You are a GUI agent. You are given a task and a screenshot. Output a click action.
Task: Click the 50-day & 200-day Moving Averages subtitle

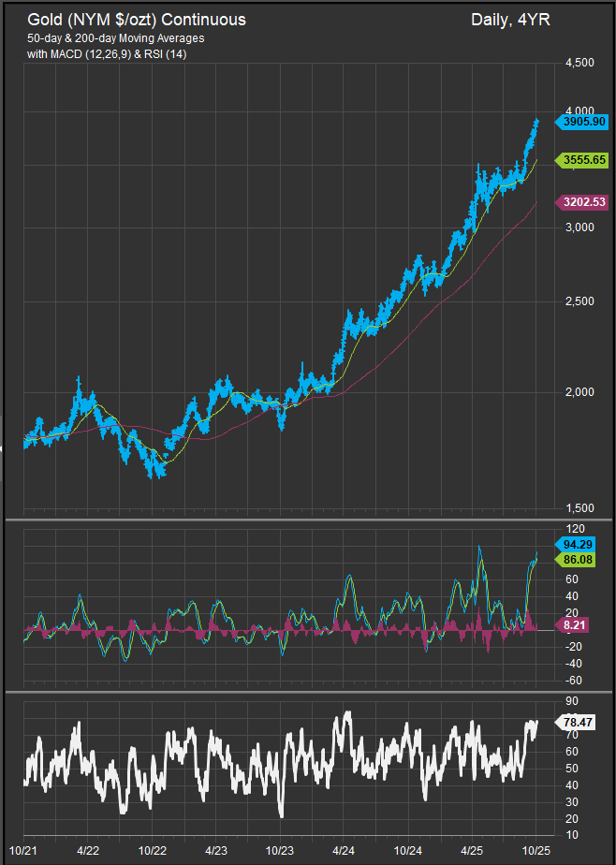click(115, 37)
